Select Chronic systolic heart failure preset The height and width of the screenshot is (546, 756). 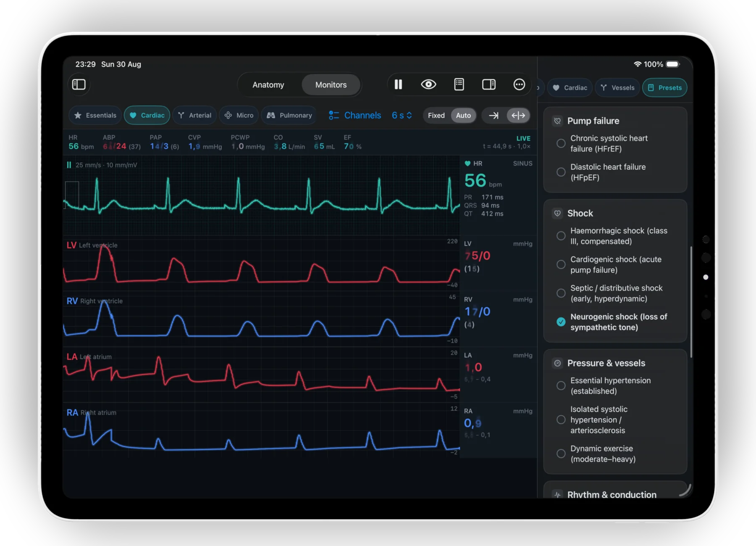tap(615, 143)
